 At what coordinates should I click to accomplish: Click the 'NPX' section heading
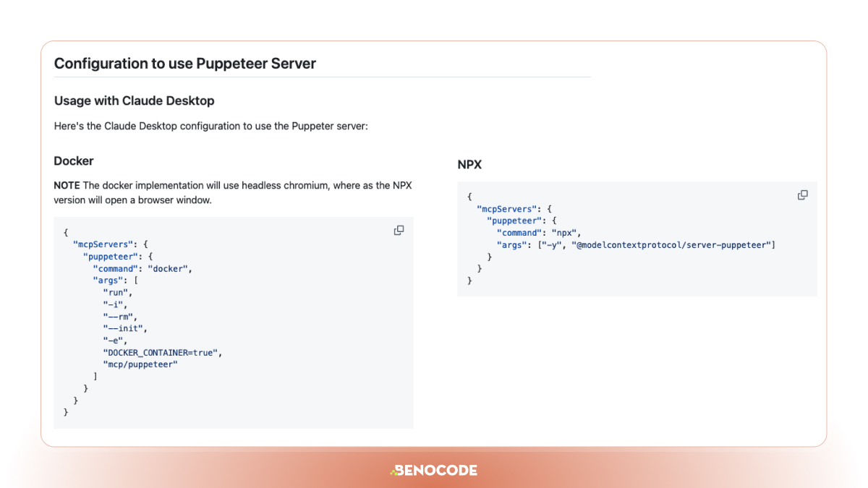pyautogui.click(x=469, y=165)
